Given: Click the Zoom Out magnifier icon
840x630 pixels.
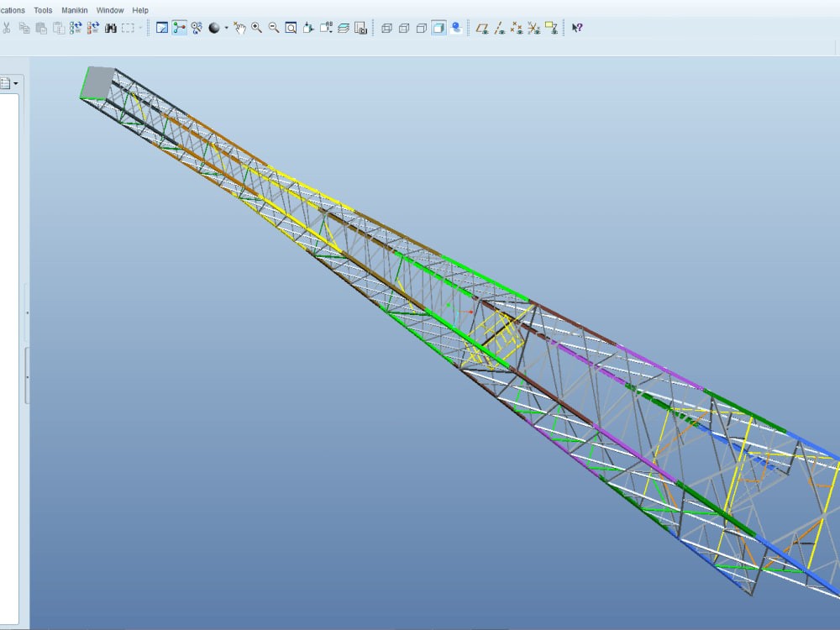Looking at the screenshot, I should 273,28.
